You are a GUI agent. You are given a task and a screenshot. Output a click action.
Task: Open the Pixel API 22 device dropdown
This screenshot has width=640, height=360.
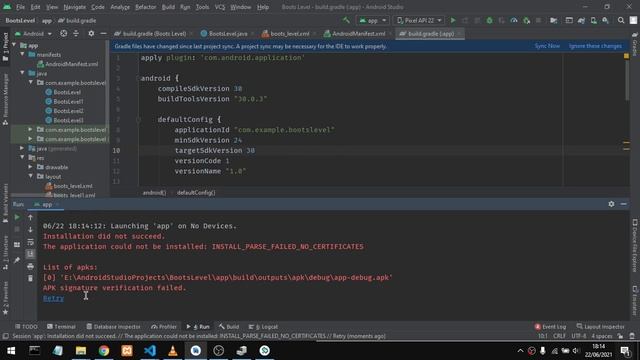coord(419,20)
